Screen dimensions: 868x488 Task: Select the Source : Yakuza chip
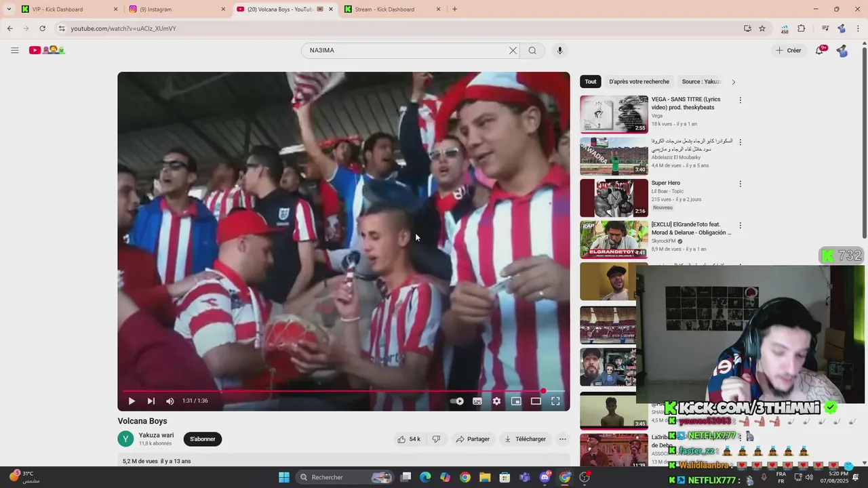(701, 81)
